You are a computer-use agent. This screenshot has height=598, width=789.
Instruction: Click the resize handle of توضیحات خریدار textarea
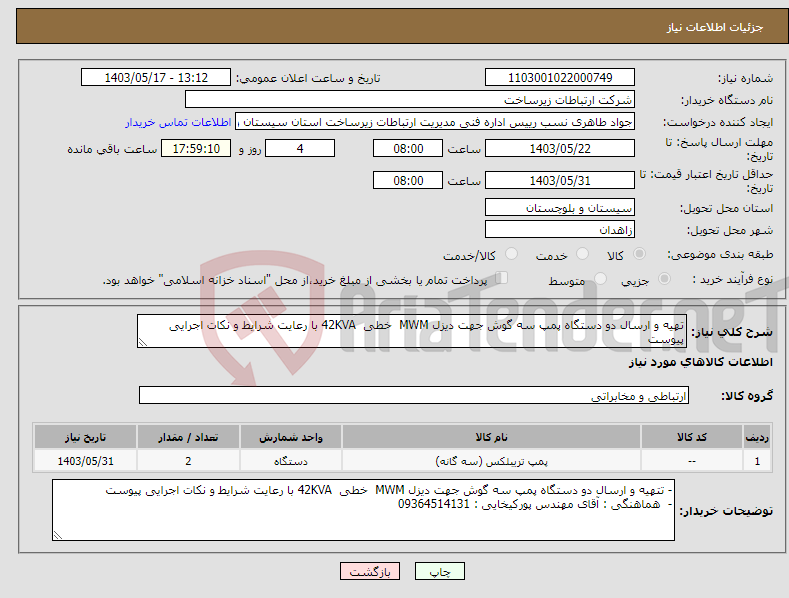[x=58, y=536]
